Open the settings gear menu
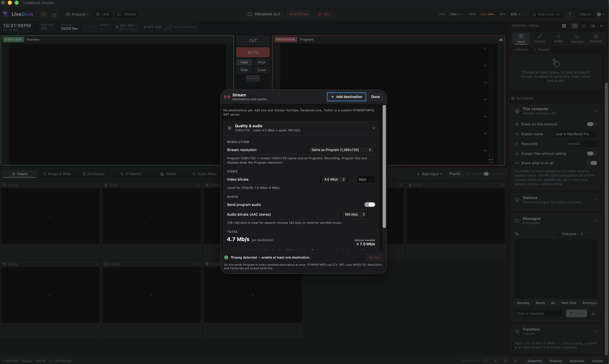The height and width of the screenshot is (364, 609). 601,14
